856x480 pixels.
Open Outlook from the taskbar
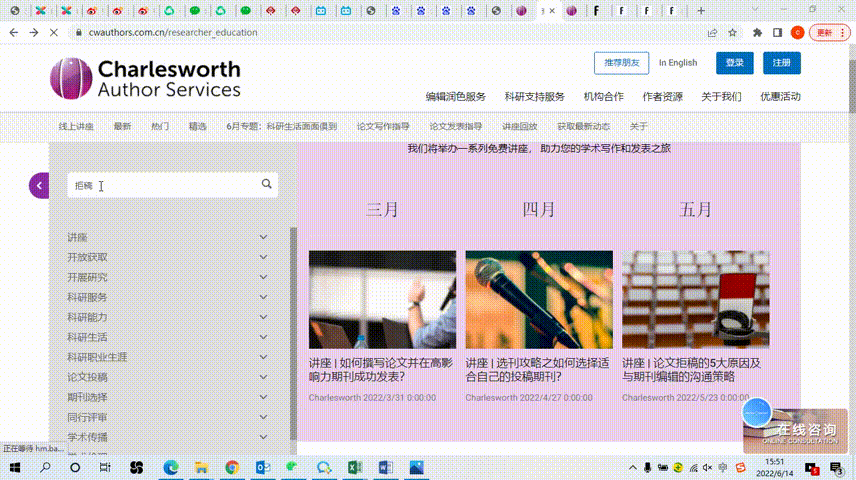pos(263,467)
